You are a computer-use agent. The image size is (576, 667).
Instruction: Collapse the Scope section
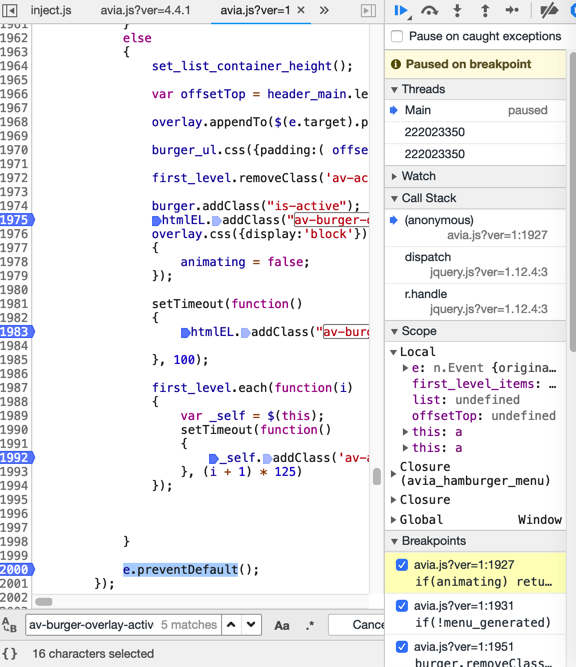pos(394,331)
